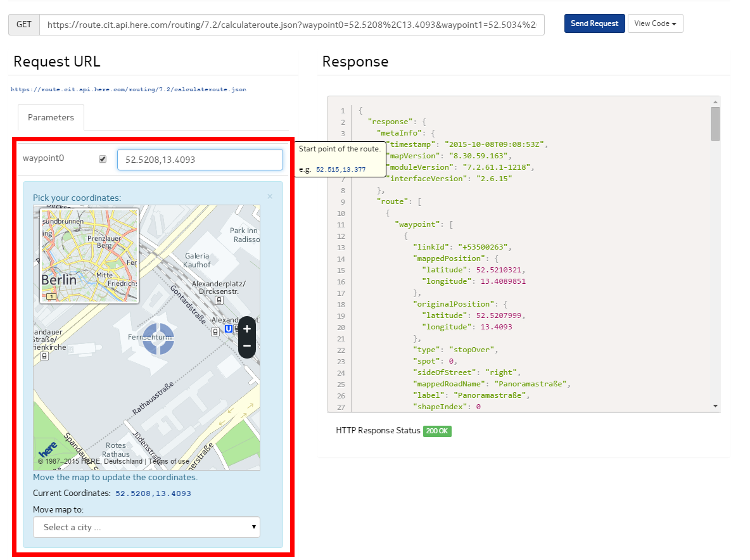Click the HERE logo on the map

click(x=48, y=450)
